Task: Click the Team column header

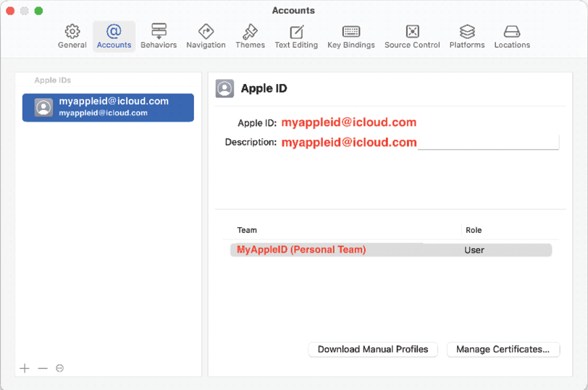Action: [247, 230]
